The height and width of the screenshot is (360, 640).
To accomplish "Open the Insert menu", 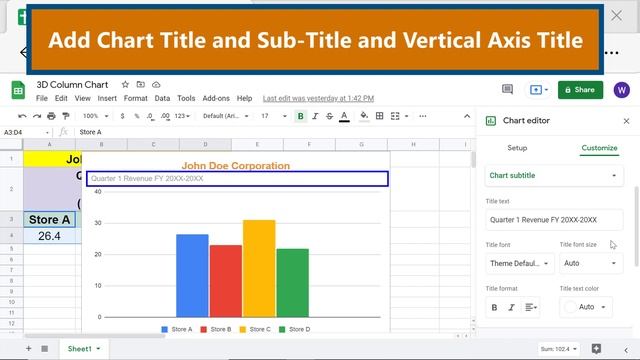I will tap(107, 98).
